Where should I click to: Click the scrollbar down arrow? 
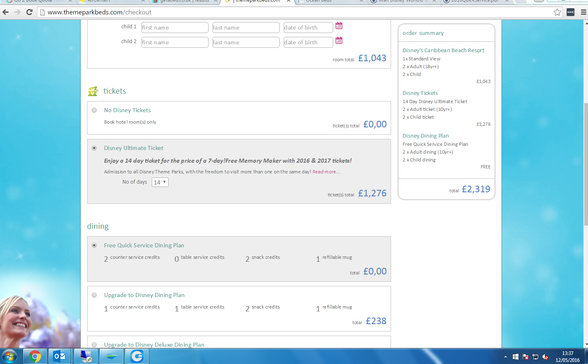click(586, 345)
